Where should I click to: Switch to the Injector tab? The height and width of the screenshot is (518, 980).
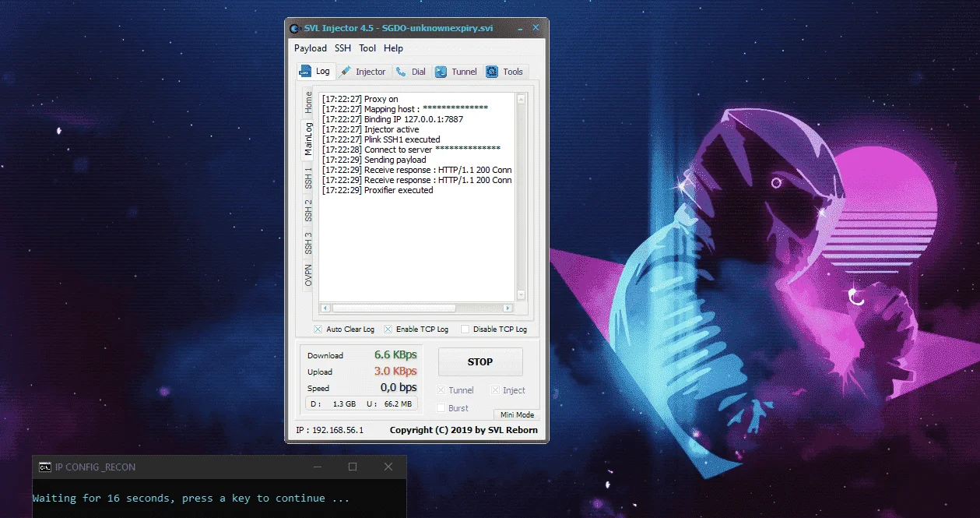(363, 72)
